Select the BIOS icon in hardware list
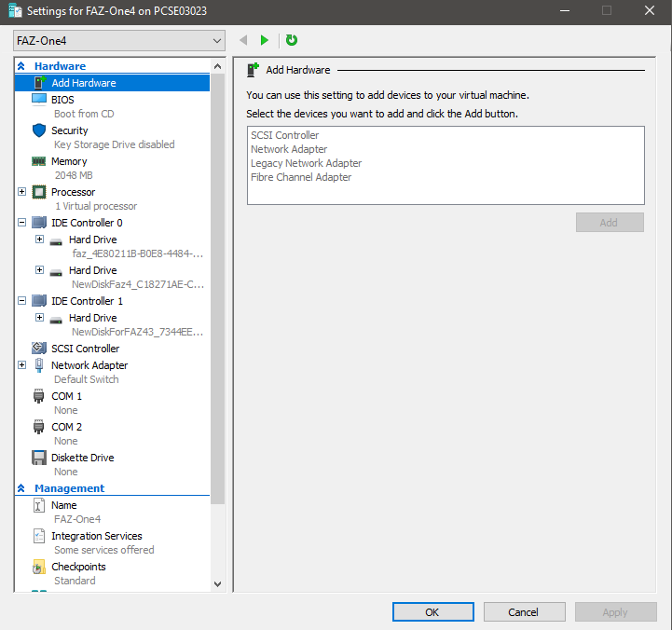672x630 pixels. [x=39, y=100]
